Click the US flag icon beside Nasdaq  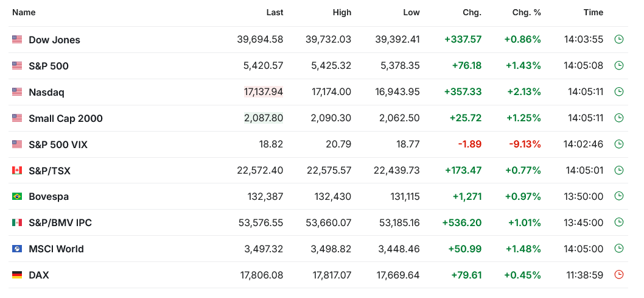pos(17,91)
